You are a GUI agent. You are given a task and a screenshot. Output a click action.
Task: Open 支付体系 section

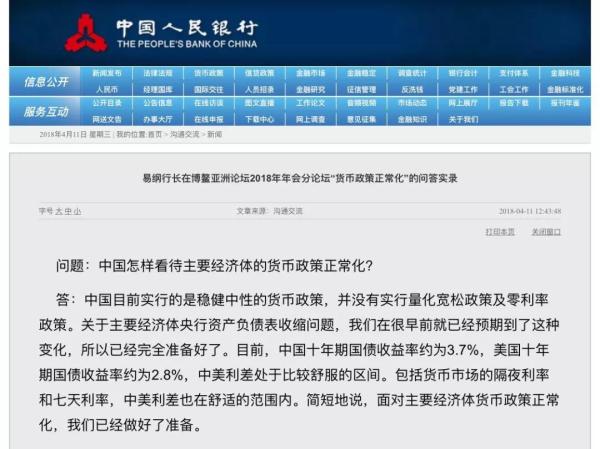tap(514, 73)
